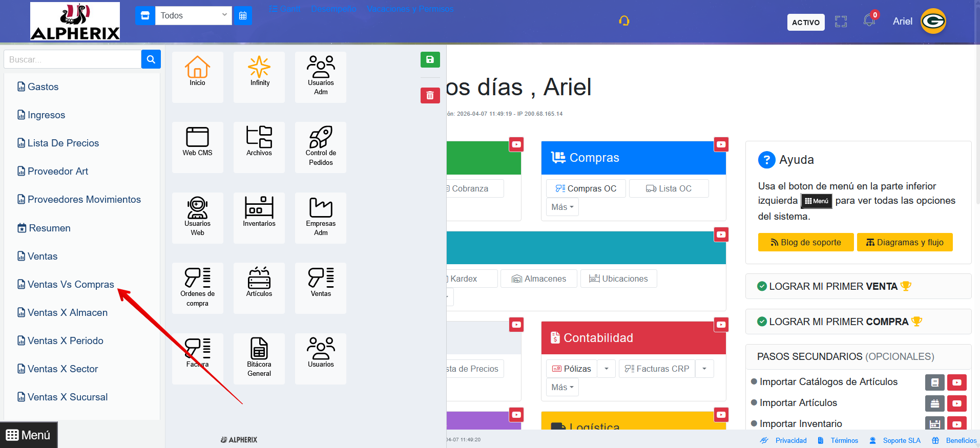Click the green save icon button

[430, 60]
